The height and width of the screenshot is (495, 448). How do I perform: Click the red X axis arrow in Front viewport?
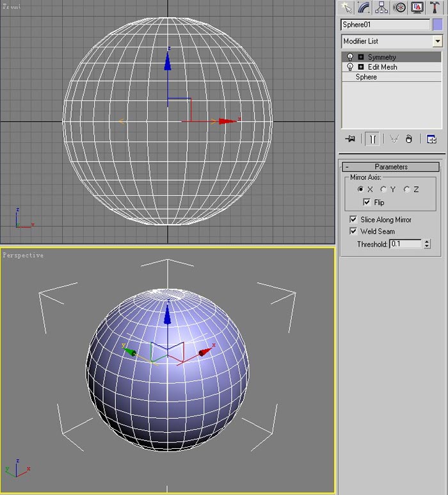[228, 121]
